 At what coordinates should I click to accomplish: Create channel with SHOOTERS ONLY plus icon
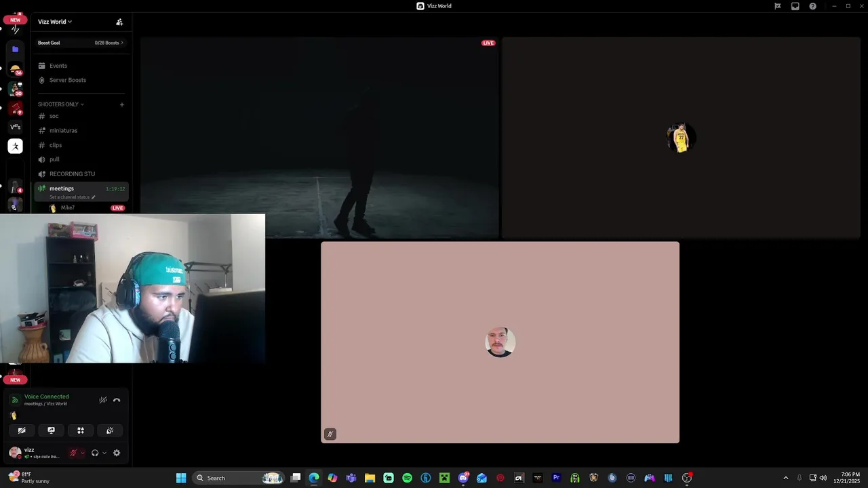tap(122, 104)
